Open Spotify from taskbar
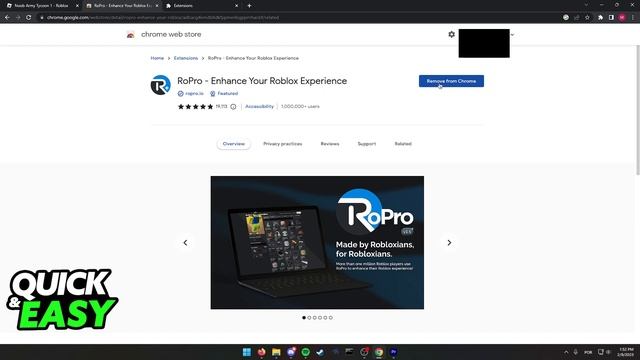 pos(305,352)
